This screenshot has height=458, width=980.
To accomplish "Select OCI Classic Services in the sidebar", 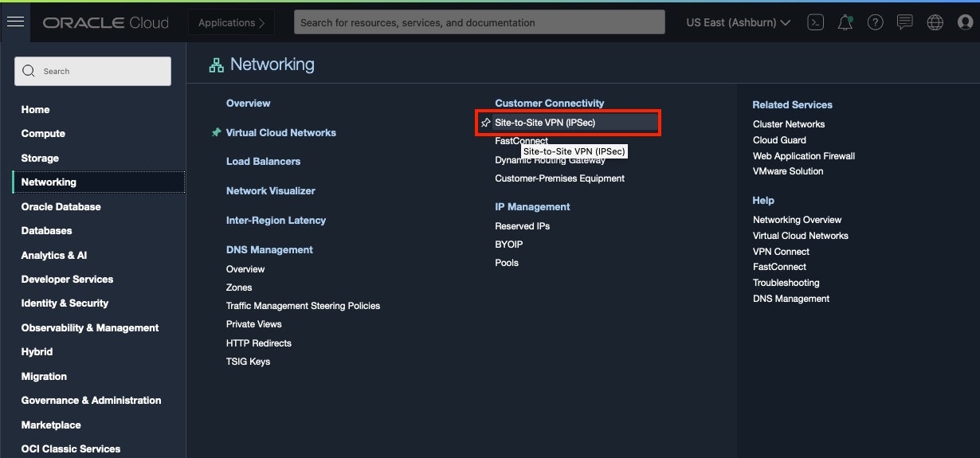I will click(71, 449).
